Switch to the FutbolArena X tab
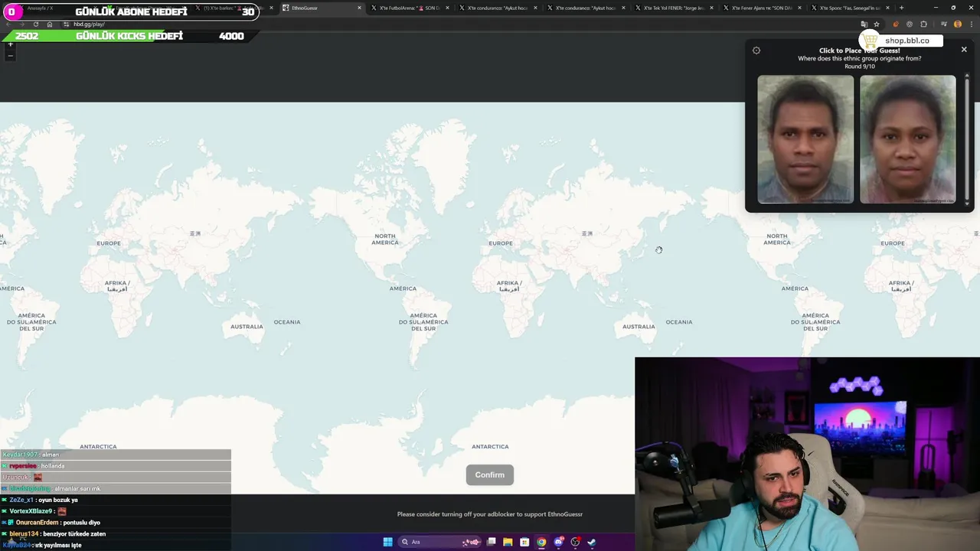Image resolution: width=980 pixels, height=551 pixels. click(x=410, y=8)
